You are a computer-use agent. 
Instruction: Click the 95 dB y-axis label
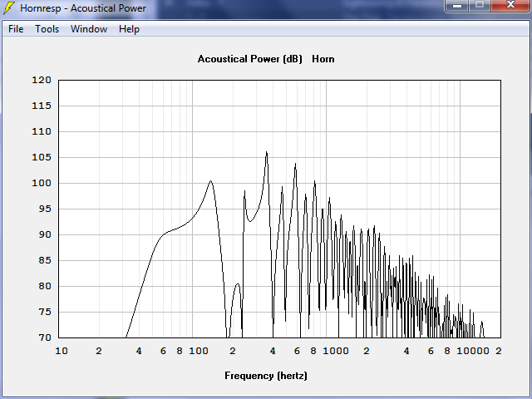(x=45, y=209)
